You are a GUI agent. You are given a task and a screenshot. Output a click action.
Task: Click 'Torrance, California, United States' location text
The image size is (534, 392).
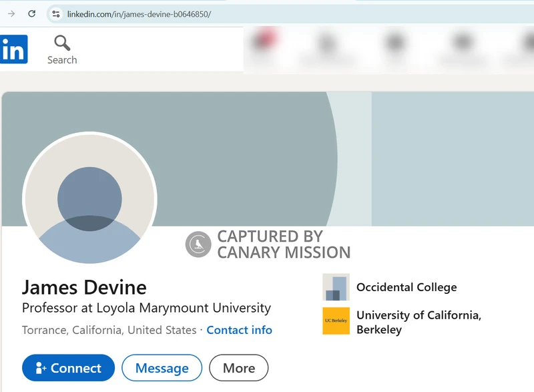[x=109, y=330]
